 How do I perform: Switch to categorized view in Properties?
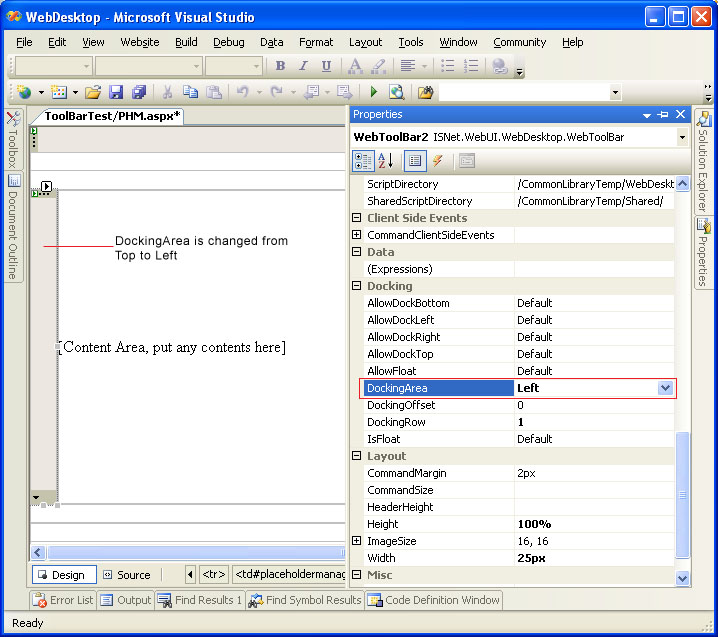[363, 161]
